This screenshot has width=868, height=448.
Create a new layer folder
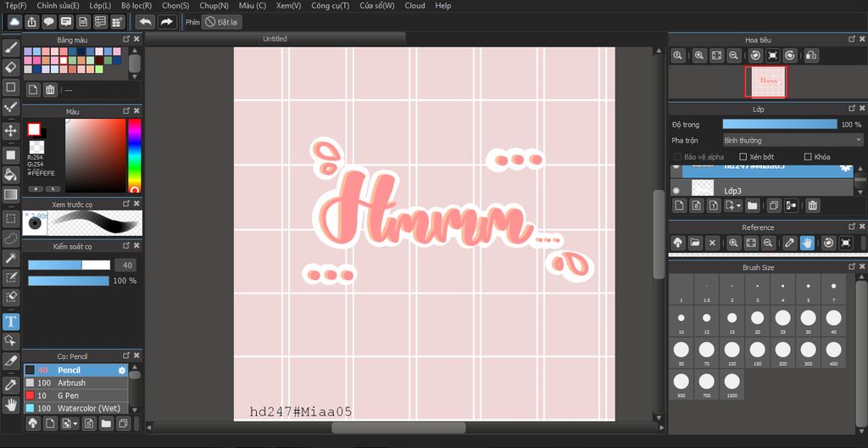click(752, 205)
